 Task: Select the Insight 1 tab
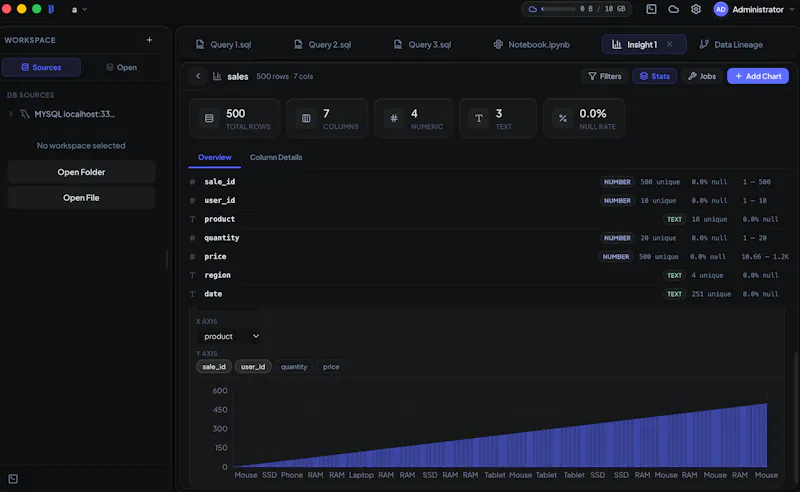point(642,44)
